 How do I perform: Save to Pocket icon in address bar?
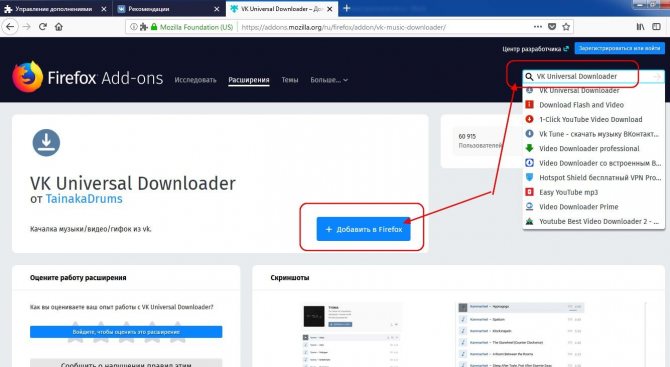tap(552, 26)
